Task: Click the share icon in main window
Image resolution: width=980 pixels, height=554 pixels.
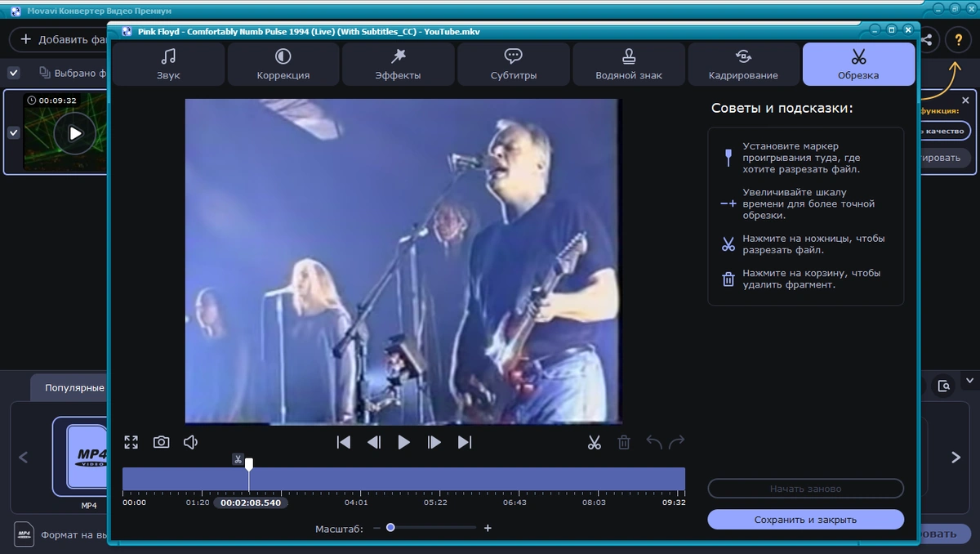Action: (927, 39)
